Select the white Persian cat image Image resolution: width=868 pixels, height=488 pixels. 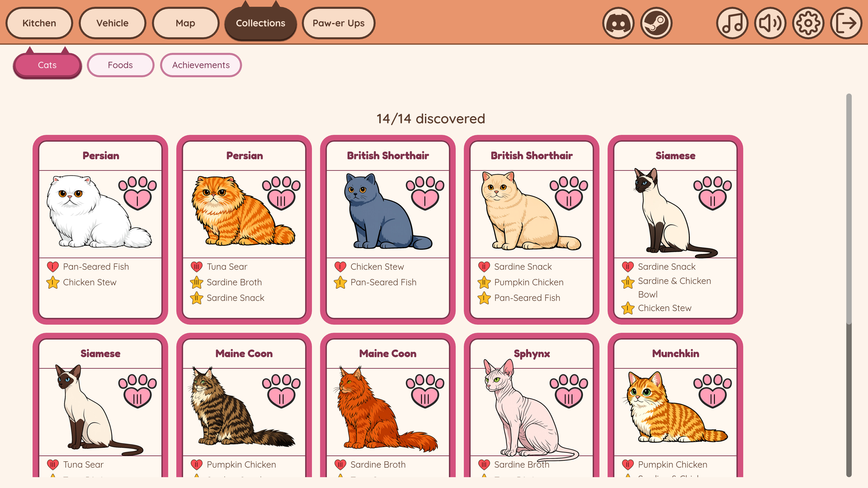99,211
